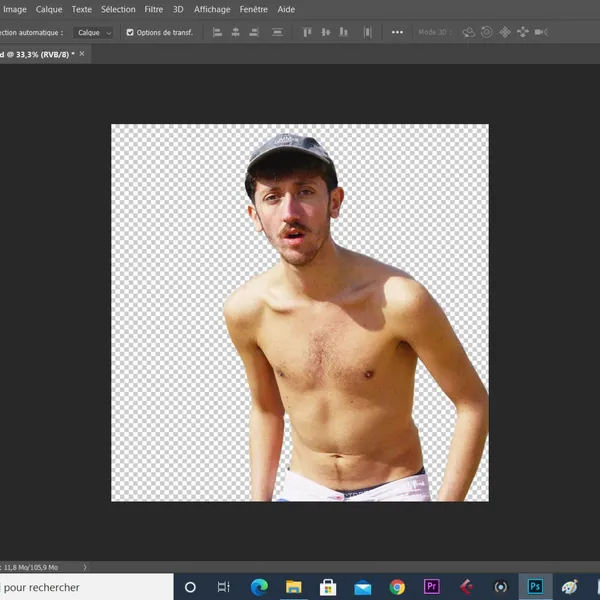Click the distribute horizontally icon
Image resolution: width=600 pixels, height=600 pixels.
(x=367, y=33)
